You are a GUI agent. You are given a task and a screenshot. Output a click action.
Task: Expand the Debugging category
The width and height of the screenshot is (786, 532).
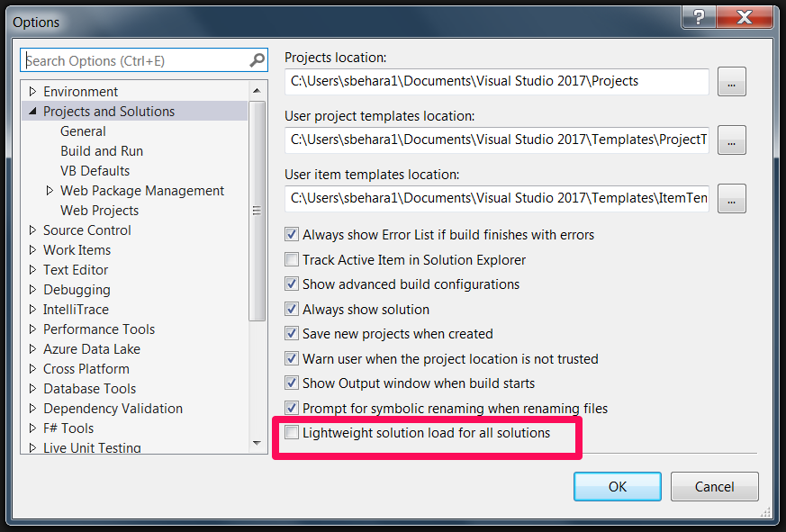coord(33,289)
